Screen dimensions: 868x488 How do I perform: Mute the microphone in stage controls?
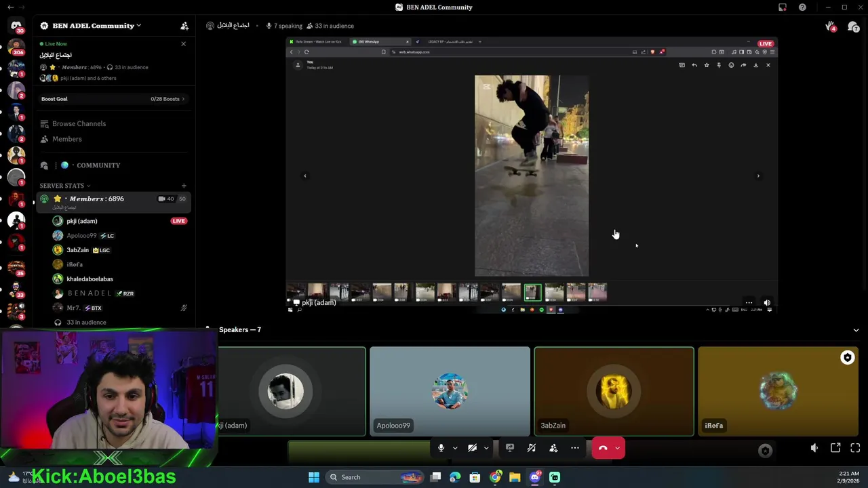pyautogui.click(x=441, y=448)
